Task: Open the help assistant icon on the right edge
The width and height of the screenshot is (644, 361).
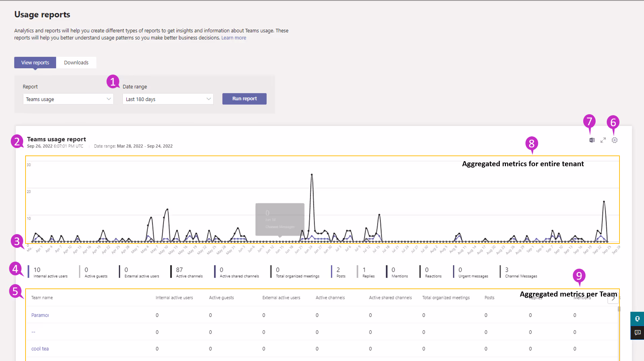Action: [x=637, y=319]
